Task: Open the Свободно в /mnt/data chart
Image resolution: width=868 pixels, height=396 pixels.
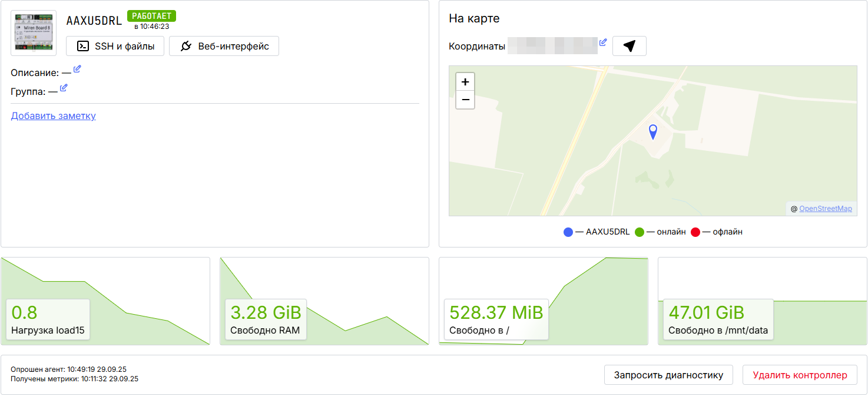Action: (x=762, y=301)
